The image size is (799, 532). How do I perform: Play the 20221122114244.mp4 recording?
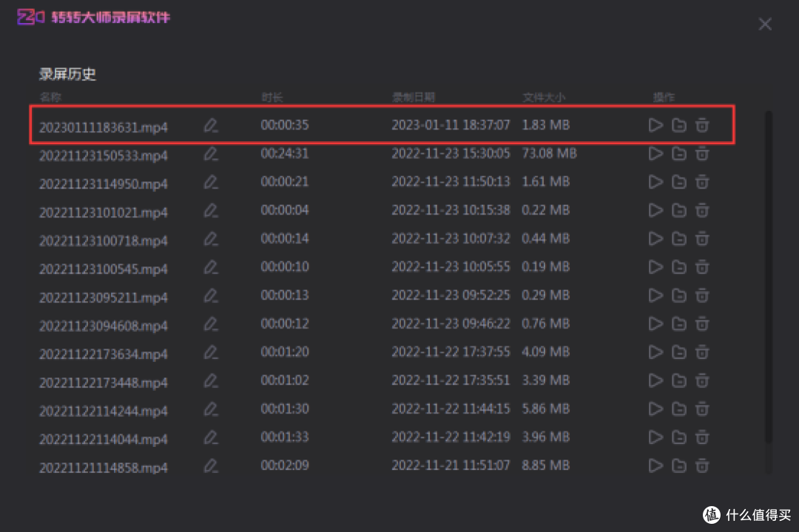click(655, 408)
